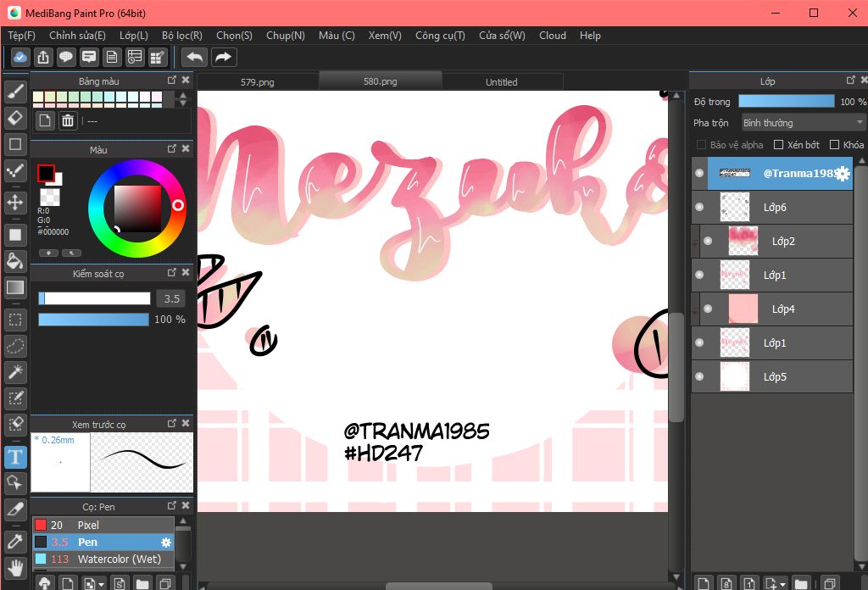
Task: Click the comment lines bubble icon
Action: pyautogui.click(x=88, y=57)
